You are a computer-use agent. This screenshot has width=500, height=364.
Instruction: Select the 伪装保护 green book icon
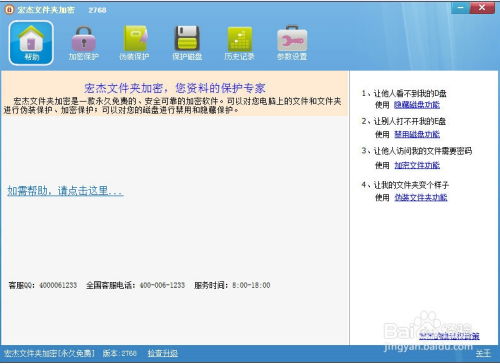[x=134, y=43]
